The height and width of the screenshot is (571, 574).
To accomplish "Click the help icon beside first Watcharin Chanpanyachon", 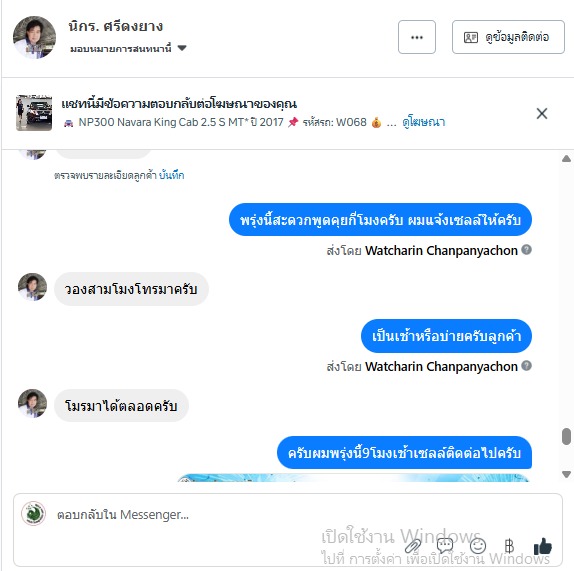I will 526,250.
